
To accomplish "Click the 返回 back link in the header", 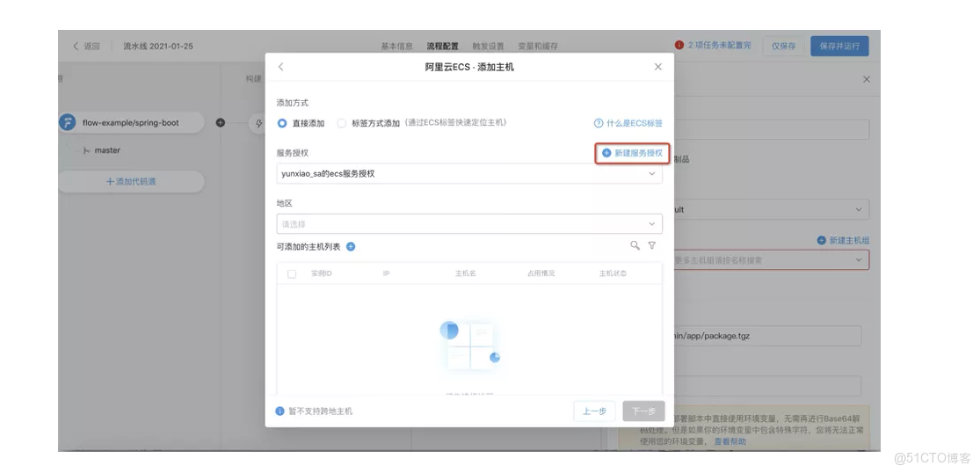I will coord(86,47).
